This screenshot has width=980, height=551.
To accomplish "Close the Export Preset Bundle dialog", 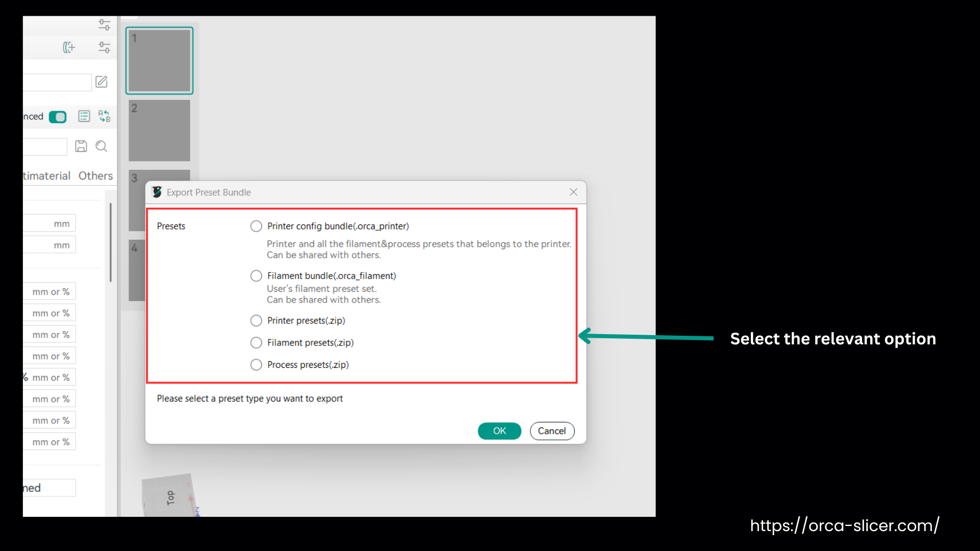I will pyautogui.click(x=573, y=192).
